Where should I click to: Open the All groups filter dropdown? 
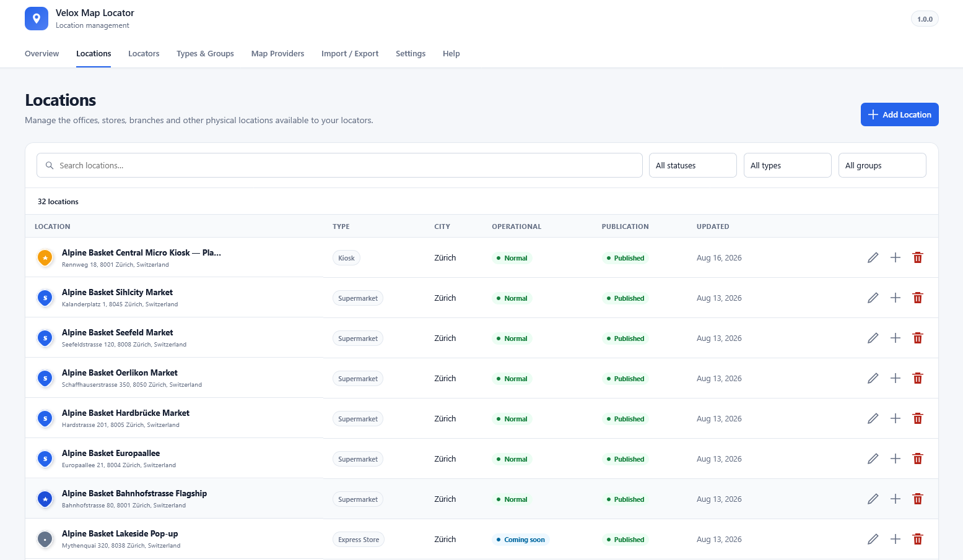[882, 165]
